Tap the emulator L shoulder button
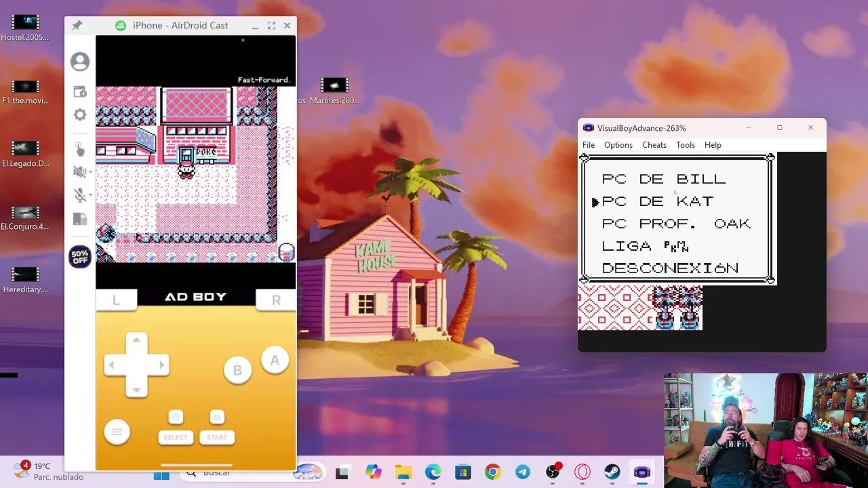868x488 pixels. (116, 300)
